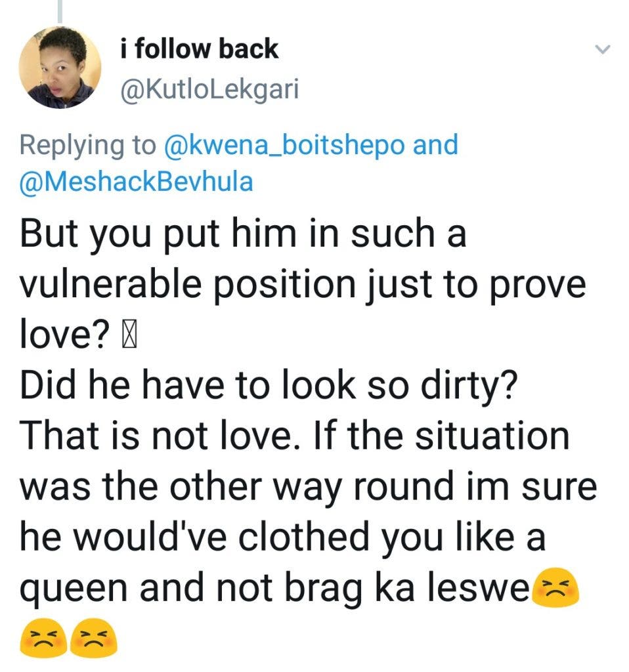Viewport: 629px width, 672px height.
Task: Open the tweet options chevron menu
Action: click(602, 49)
